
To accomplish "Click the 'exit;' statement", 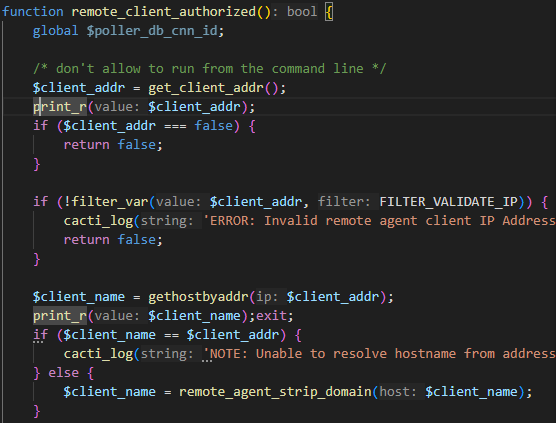I will 275,316.
